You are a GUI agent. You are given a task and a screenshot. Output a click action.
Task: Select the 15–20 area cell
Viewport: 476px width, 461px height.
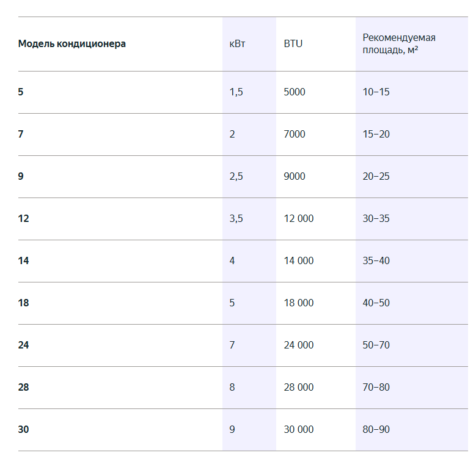point(376,135)
